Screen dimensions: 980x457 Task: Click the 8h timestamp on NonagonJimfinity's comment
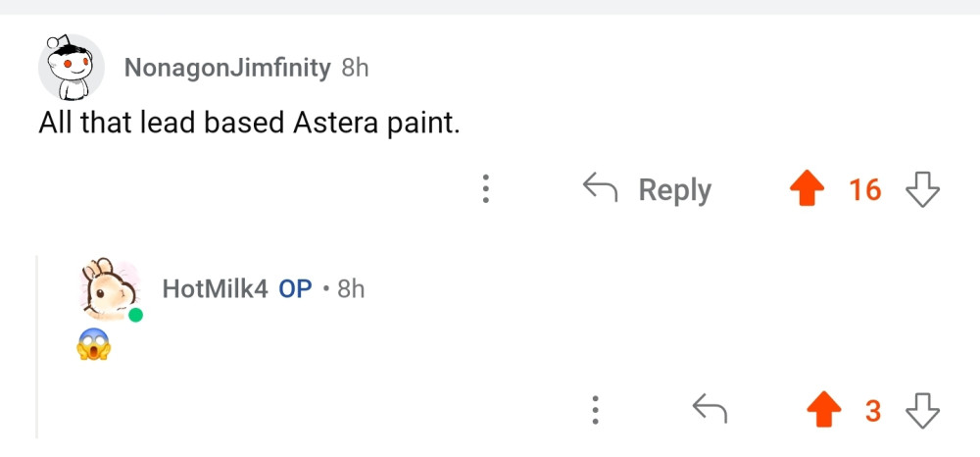[355, 68]
